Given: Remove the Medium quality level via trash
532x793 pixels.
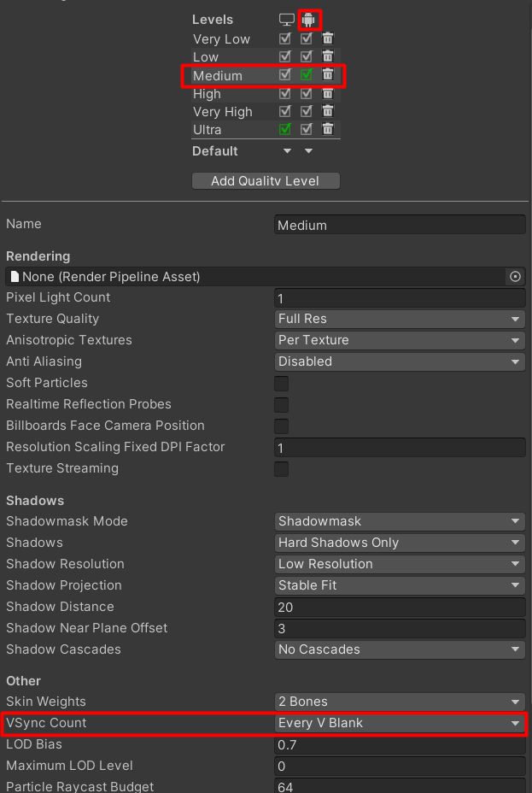Looking at the screenshot, I should (328, 75).
